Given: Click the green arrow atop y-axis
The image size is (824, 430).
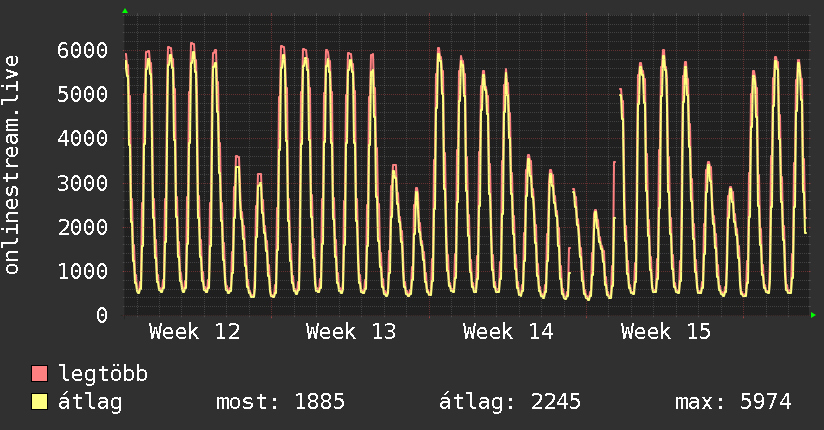Looking at the screenshot, I should [125, 11].
